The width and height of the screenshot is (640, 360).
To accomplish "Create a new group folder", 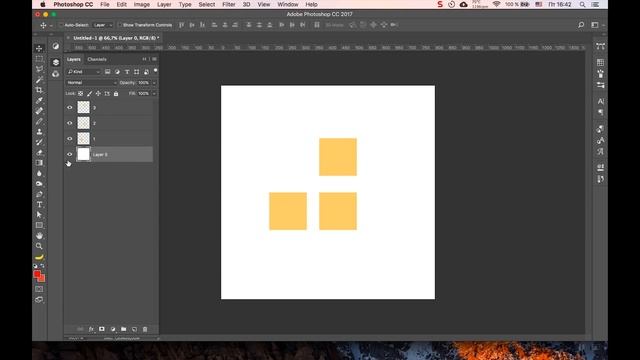I will pyautogui.click(x=123, y=329).
